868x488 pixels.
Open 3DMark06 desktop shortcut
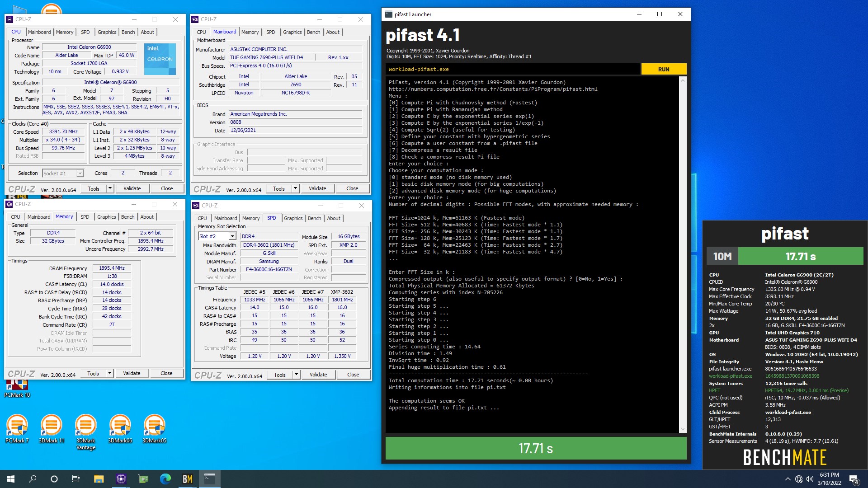pos(120,429)
